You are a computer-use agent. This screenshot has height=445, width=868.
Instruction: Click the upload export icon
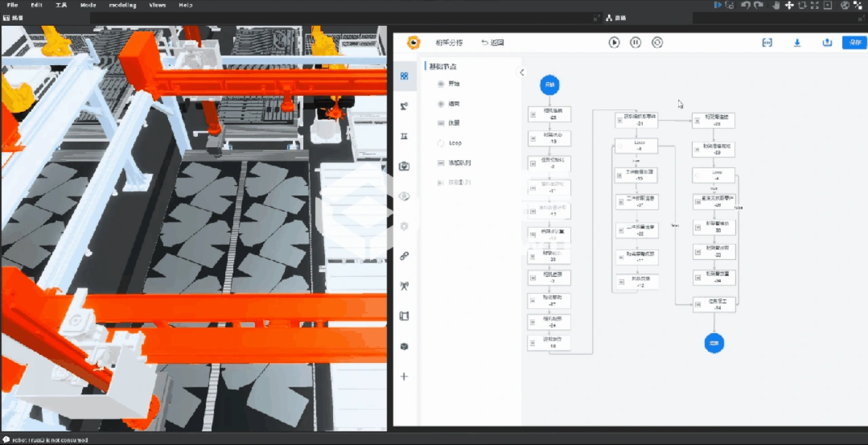827,42
